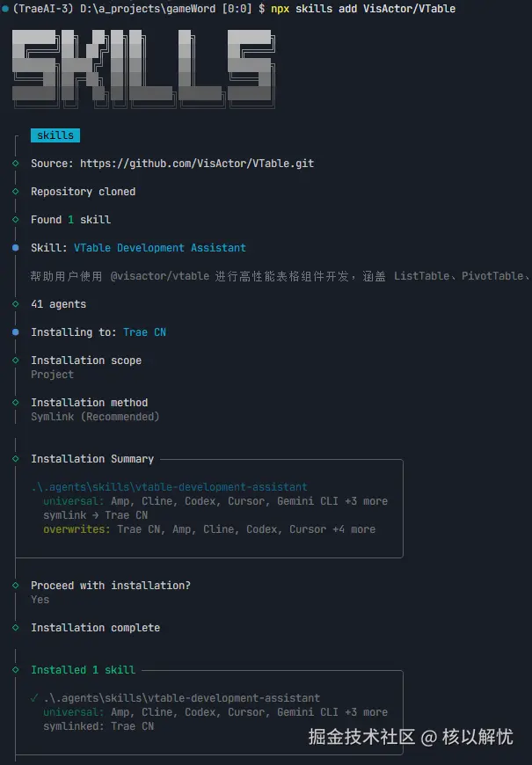Select 'VTable Development Assistant' skill name
Screen dimensions: 532x765
(160, 248)
